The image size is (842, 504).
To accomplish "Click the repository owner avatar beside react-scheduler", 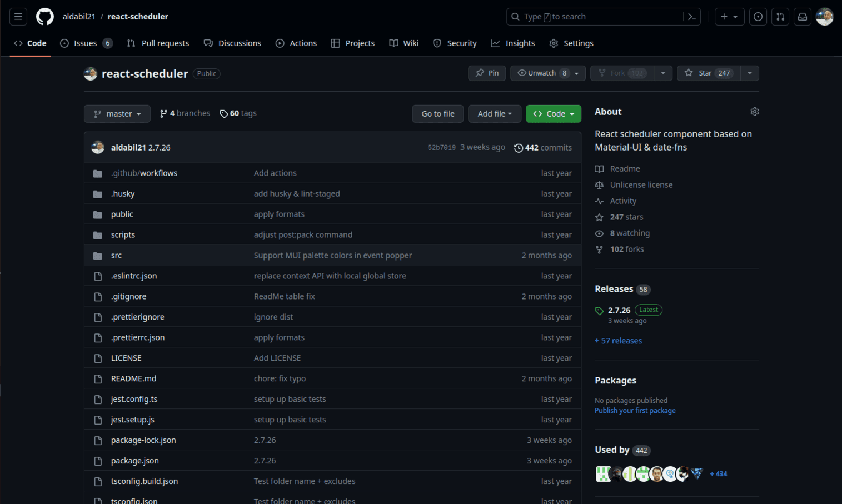I will (91, 74).
